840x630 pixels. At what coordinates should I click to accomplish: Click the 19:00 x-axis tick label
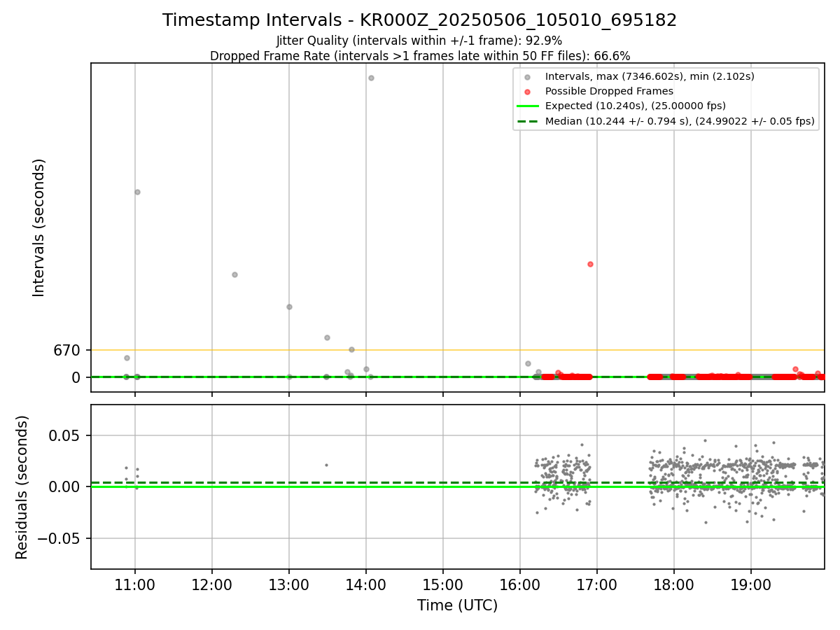(751, 584)
